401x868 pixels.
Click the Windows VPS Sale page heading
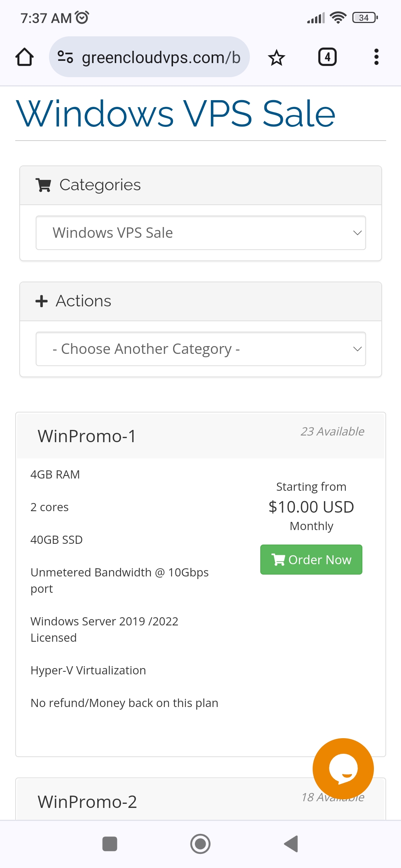point(176,114)
